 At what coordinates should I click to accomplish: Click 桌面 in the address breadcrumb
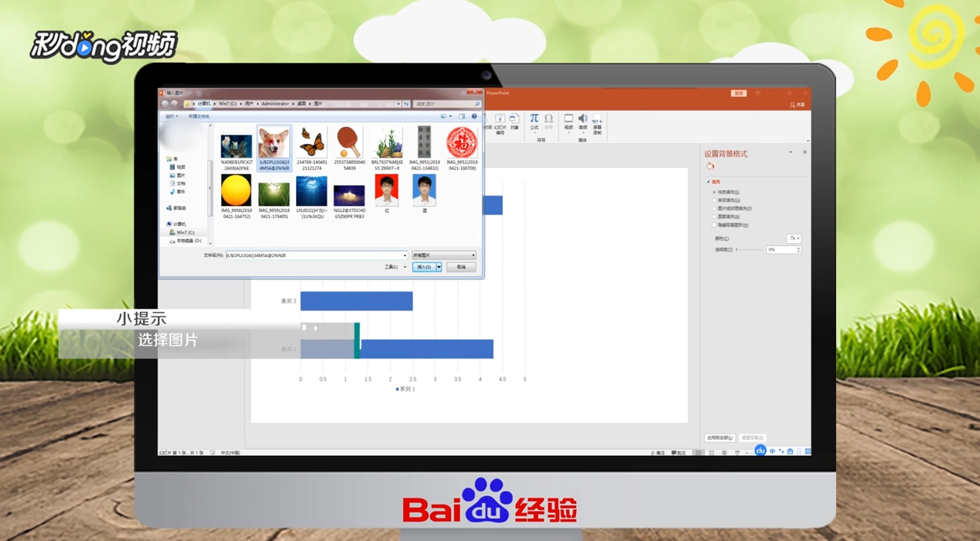(301, 104)
